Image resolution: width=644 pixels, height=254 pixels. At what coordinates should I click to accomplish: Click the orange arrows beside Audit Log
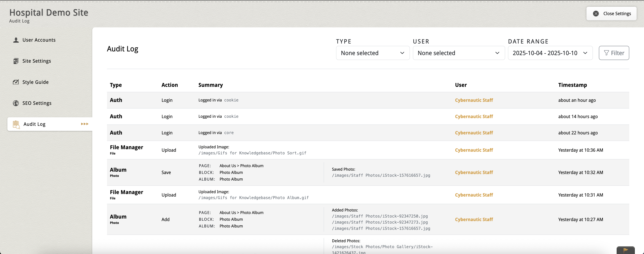point(85,124)
